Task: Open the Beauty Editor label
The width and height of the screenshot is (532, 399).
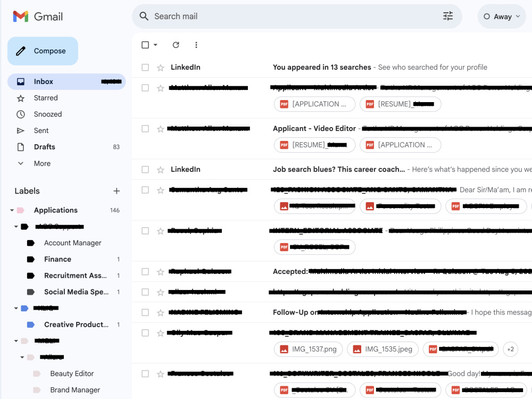Action: click(x=72, y=373)
